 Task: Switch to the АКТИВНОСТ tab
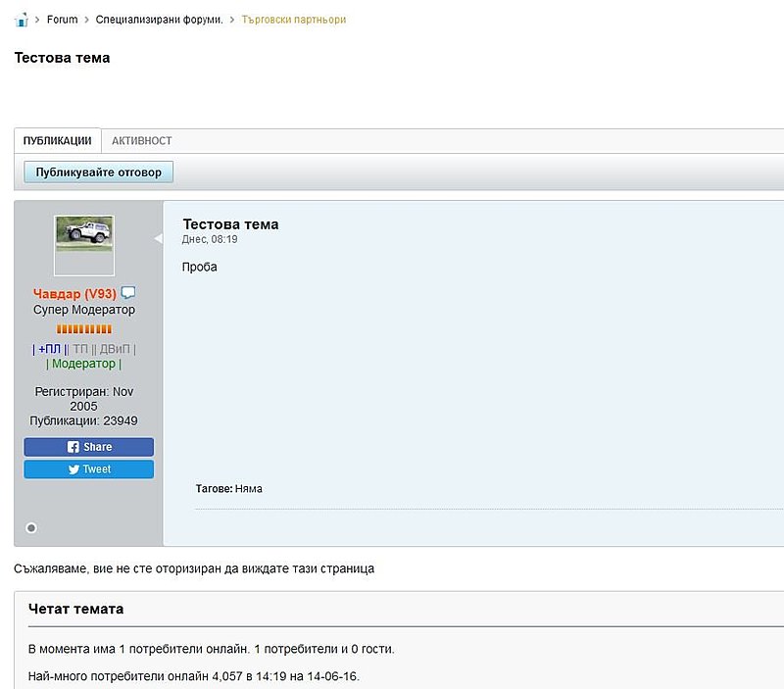coord(142,141)
